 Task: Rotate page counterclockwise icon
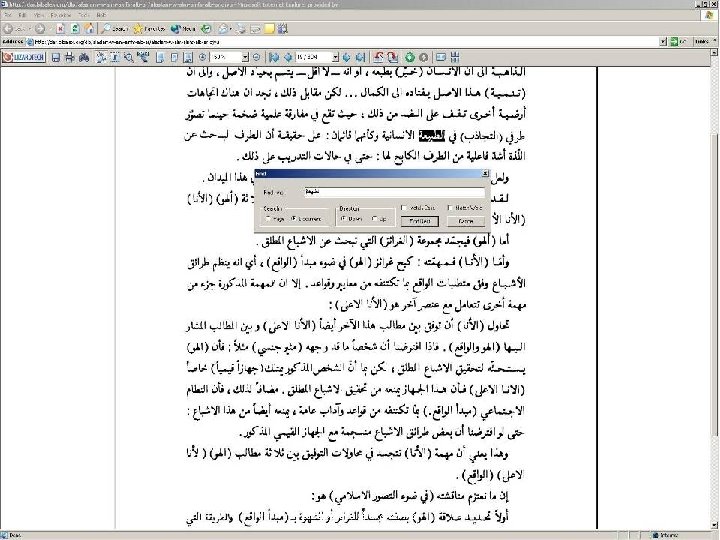pyautogui.click(x=378, y=57)
